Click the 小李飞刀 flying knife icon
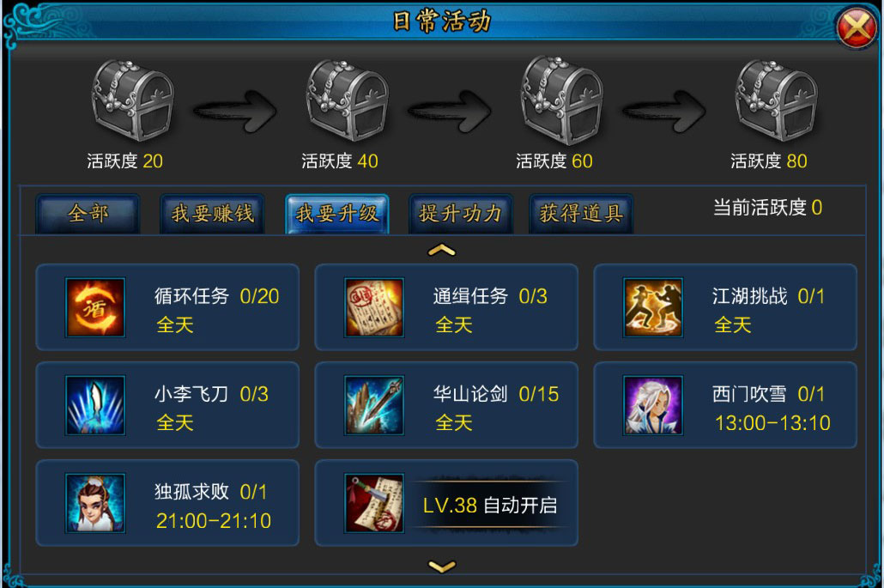884x588 pixels. coord(95,405)
